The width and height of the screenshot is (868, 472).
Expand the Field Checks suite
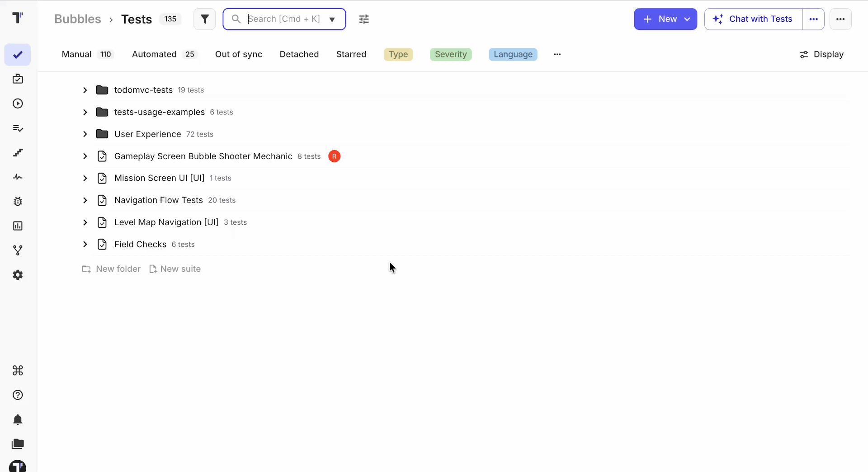85,245
